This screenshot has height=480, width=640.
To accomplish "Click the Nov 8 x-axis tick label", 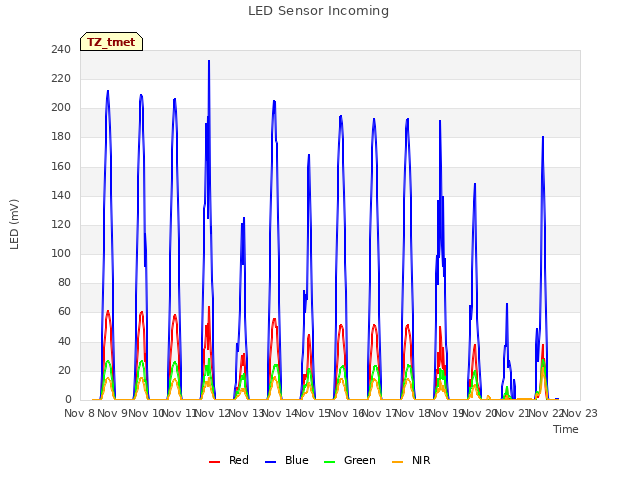I will (x=80, y=413).
